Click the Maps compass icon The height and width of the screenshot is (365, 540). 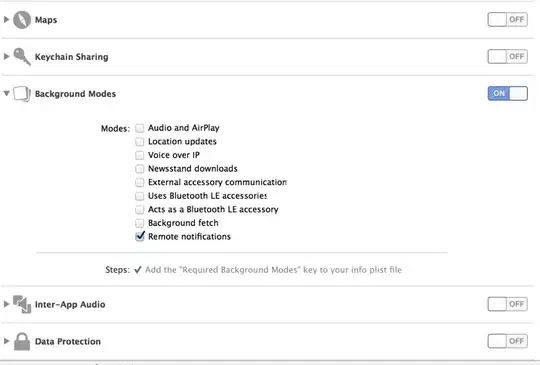[x=22, y=20]
